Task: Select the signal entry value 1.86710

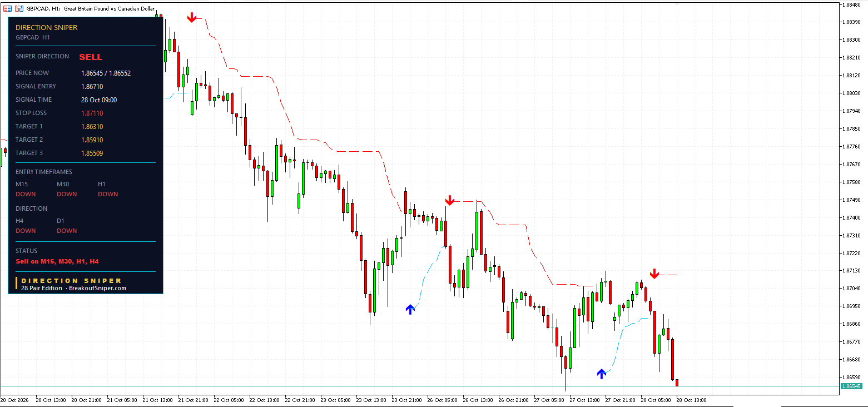Action: pos(92,86)
